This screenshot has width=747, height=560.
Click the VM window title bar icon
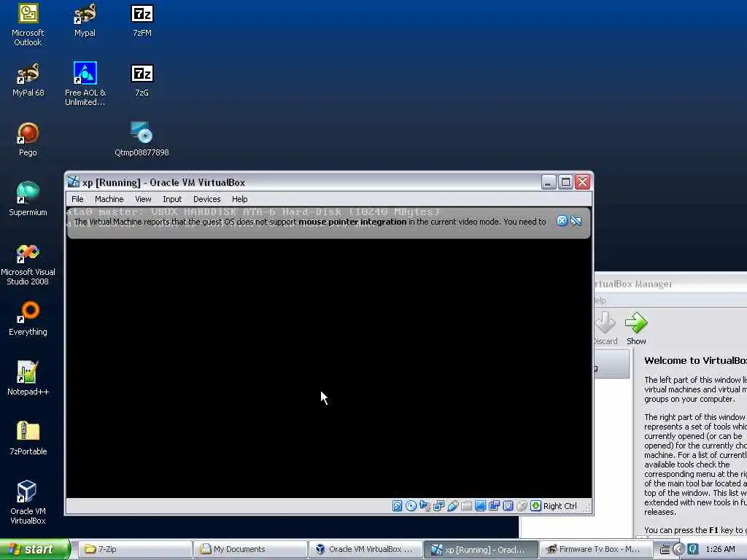point(74,182)
